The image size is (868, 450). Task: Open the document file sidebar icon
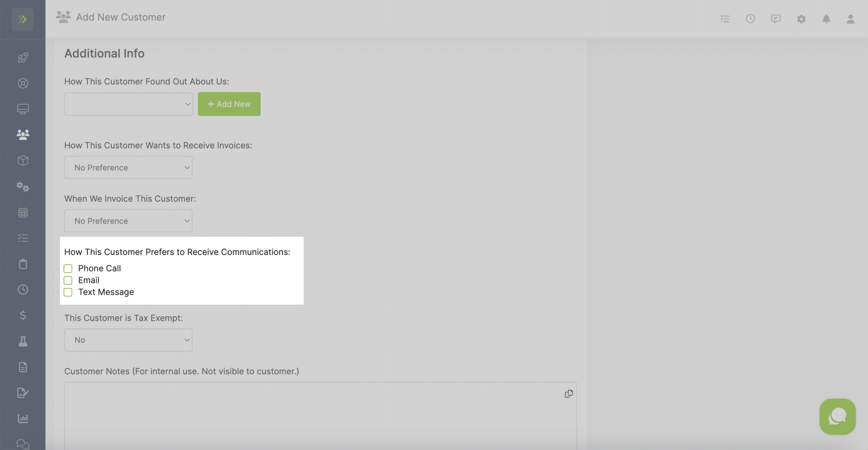(x=23, y=367)
